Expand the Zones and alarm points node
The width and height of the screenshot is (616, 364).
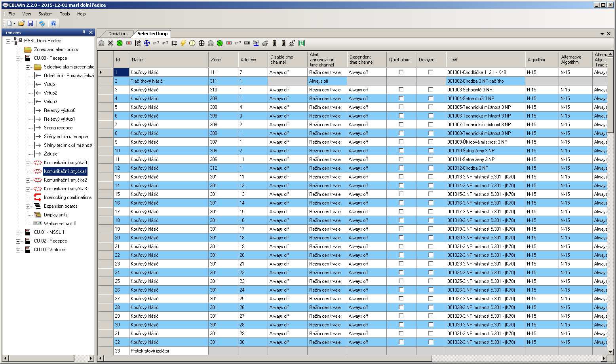(18, 50)
